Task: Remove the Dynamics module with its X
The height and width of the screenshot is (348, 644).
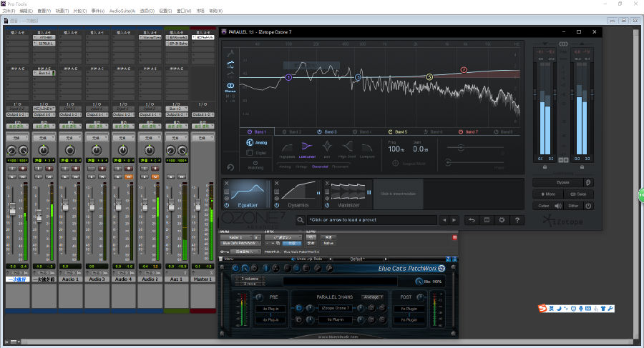Action: coord(277,183)
